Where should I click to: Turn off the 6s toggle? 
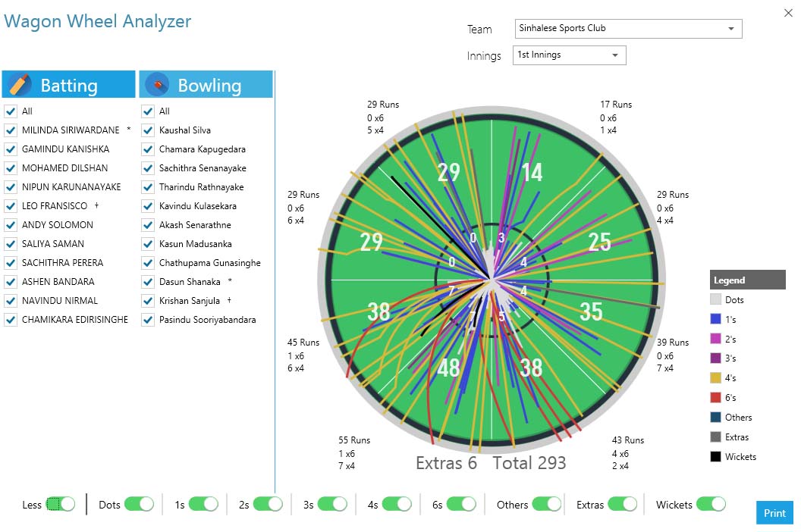(x=461, y=504)
